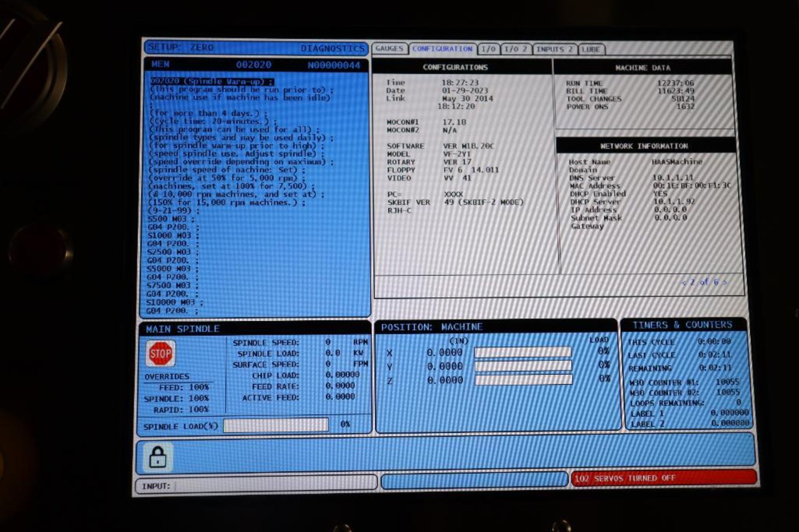
Task: Open the LUBE tab
Action: coord(591,49)
